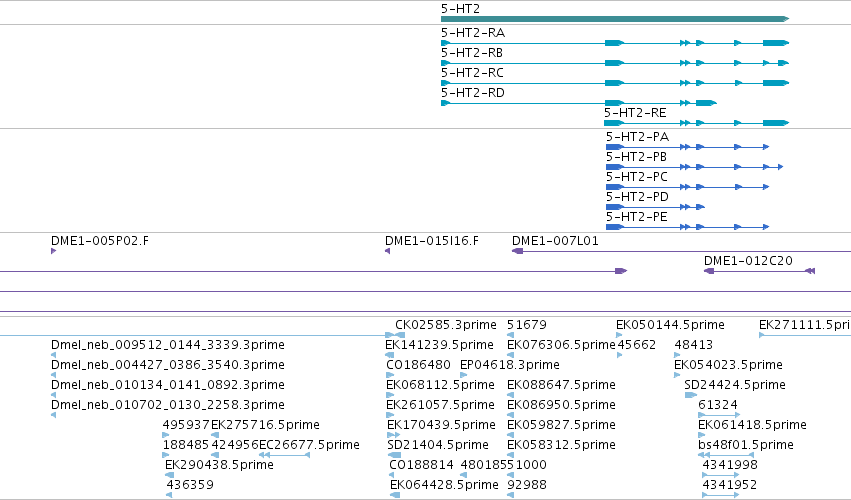Click the SD21404.5prime EST label
851x500 pixels.
[438, 446]
